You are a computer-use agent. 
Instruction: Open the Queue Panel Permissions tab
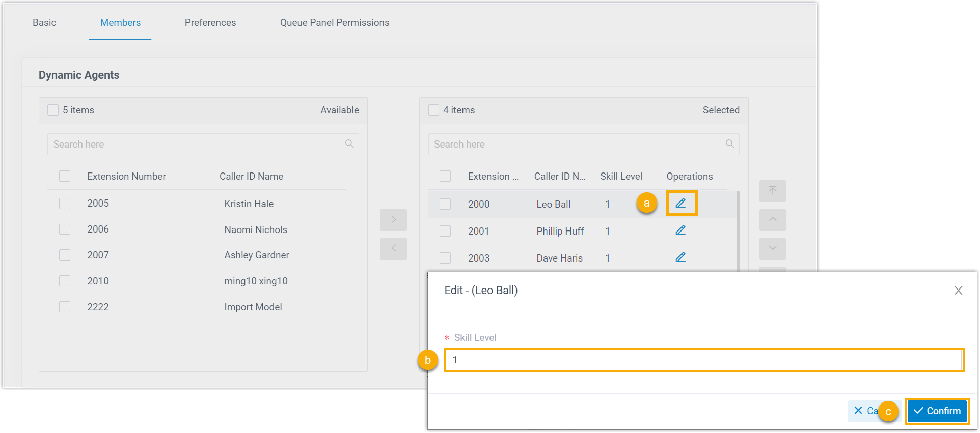334,23
